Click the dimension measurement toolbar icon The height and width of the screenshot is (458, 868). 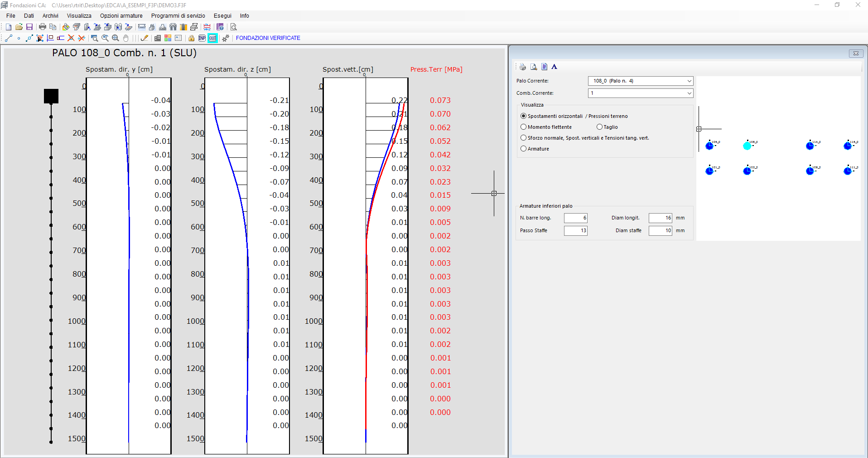(207, 27)
